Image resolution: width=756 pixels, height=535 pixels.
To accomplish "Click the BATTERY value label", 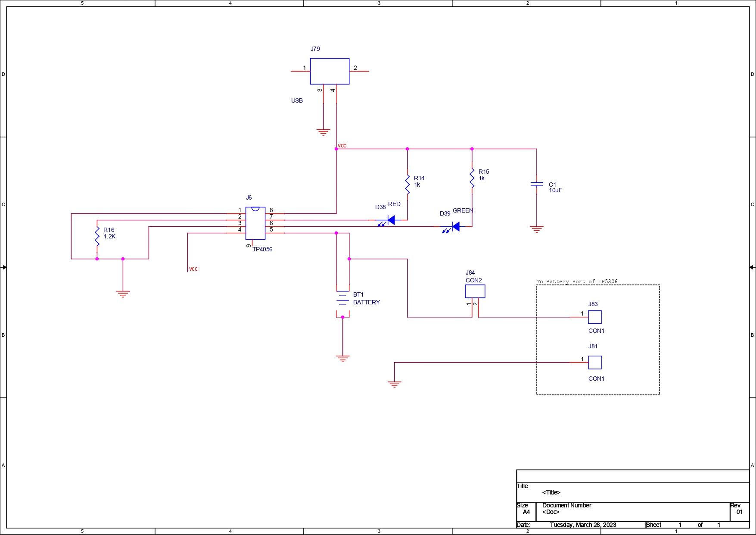I will pos(367,302).
